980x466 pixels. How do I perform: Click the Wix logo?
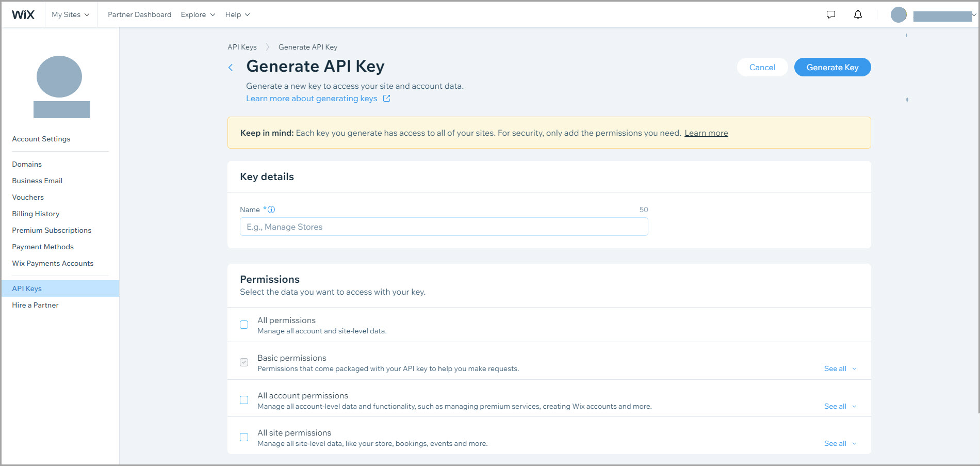click(23, 14)
